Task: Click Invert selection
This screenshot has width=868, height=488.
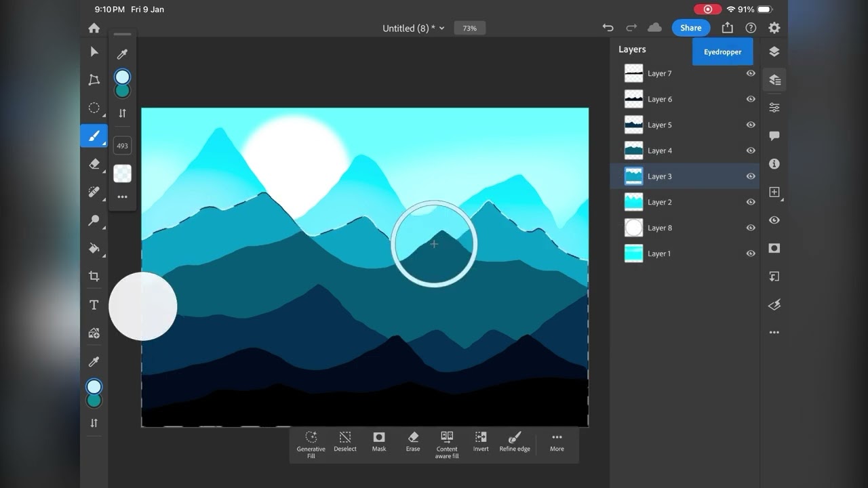Action: [x=481, y=442]
